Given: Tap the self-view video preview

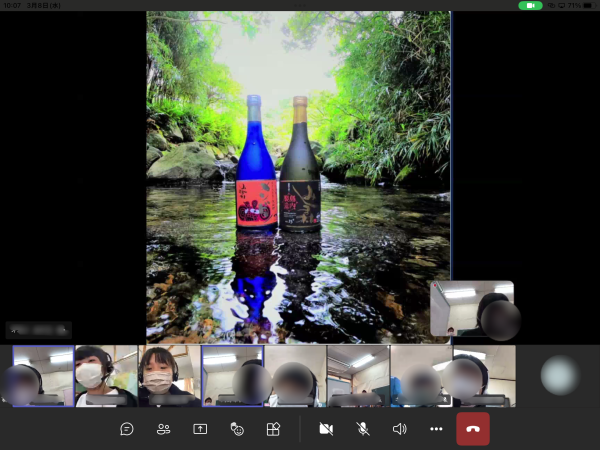Looking at the screenshot, I should point(472,308).
